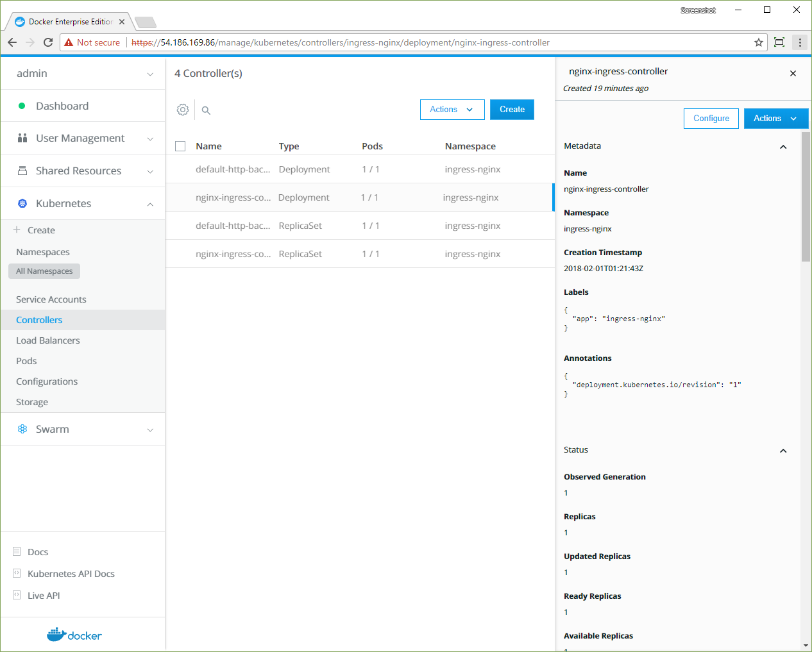Click the browser back arrow
This screenshot has height=652, width=812.
tap(12, 42)
